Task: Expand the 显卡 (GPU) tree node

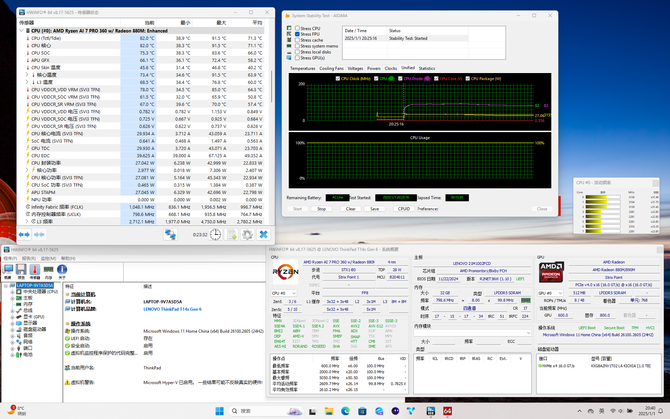Action: tap(12, 317)
